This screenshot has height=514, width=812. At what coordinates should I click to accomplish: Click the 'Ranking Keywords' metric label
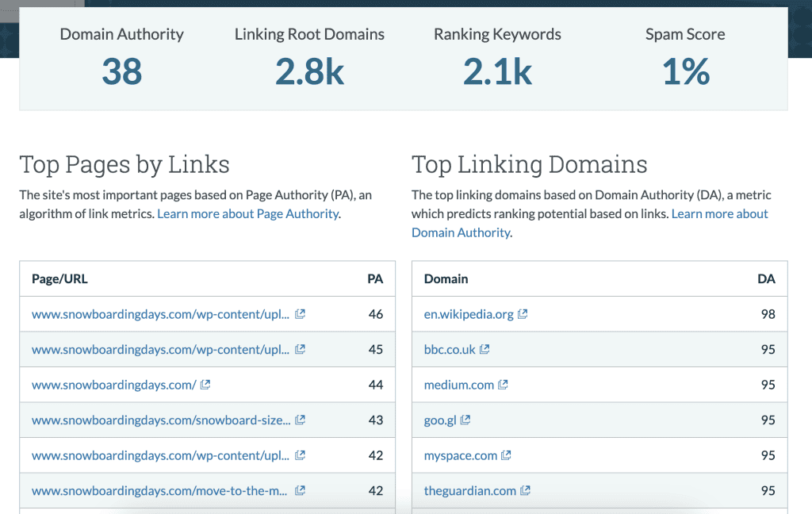(x=497, y=34)
